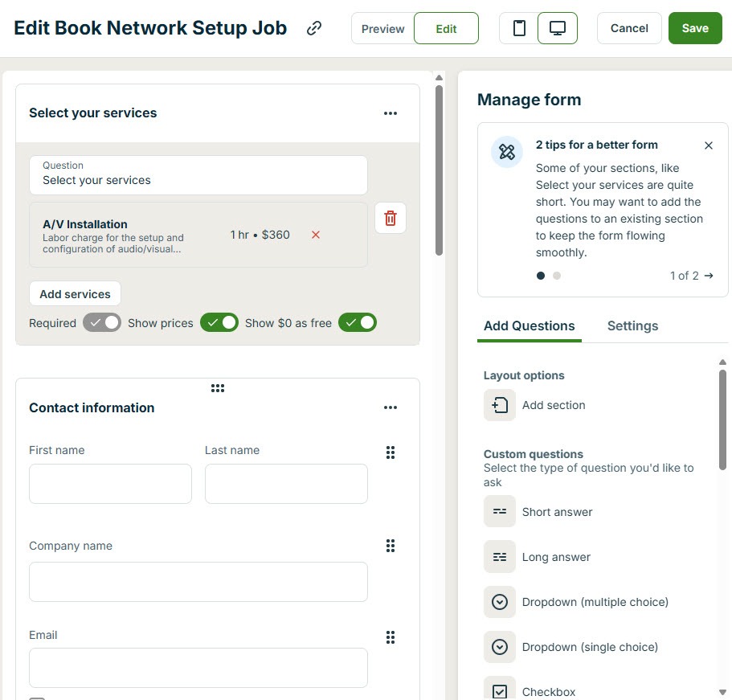732x700 pixels.
Task: Click form editor scroll up arrow
Action: coord(439,77)
